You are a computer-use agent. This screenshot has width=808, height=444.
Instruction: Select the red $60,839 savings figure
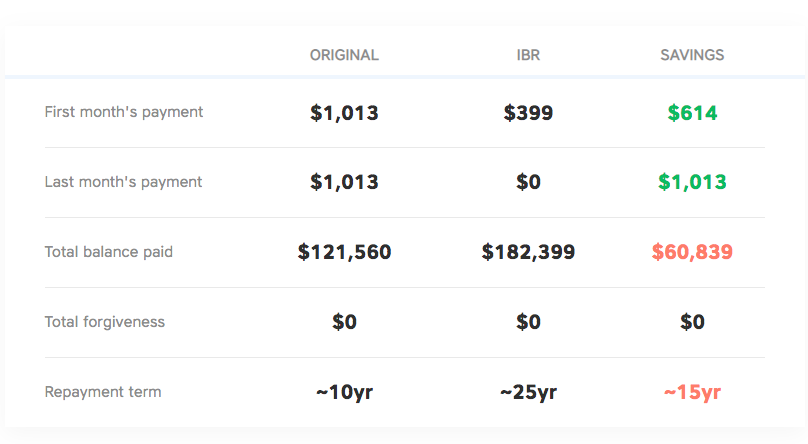point(692,253)
